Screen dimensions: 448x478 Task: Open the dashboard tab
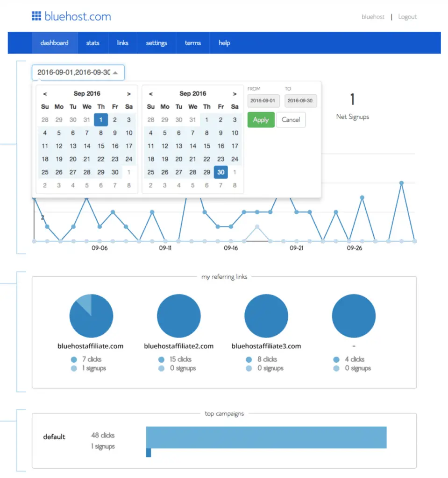54,42
